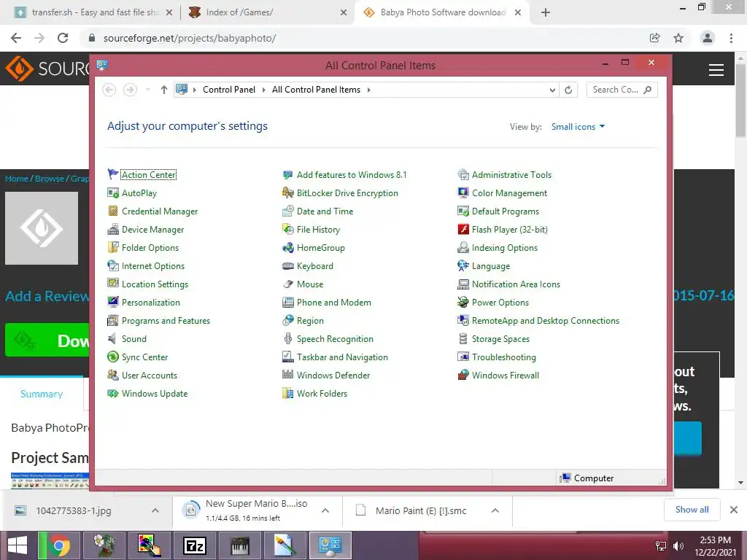This screenshot has height=560, width=747.
Task: Click the Work Folders link
Action: 322,393
